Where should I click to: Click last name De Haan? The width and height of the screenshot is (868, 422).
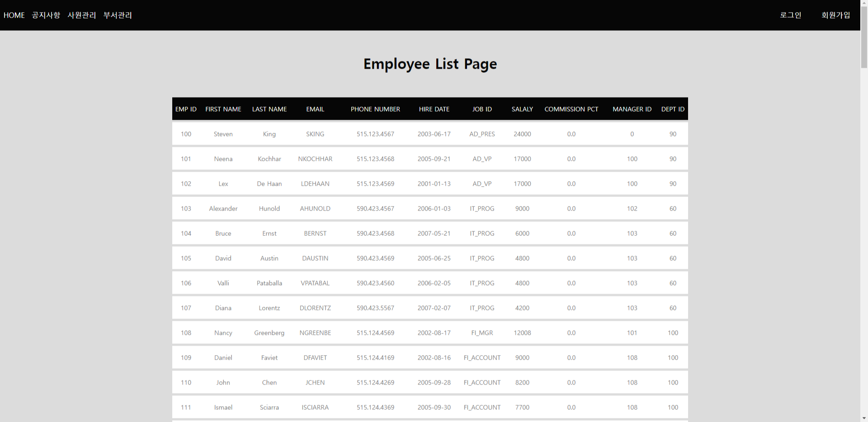point(269,183)
